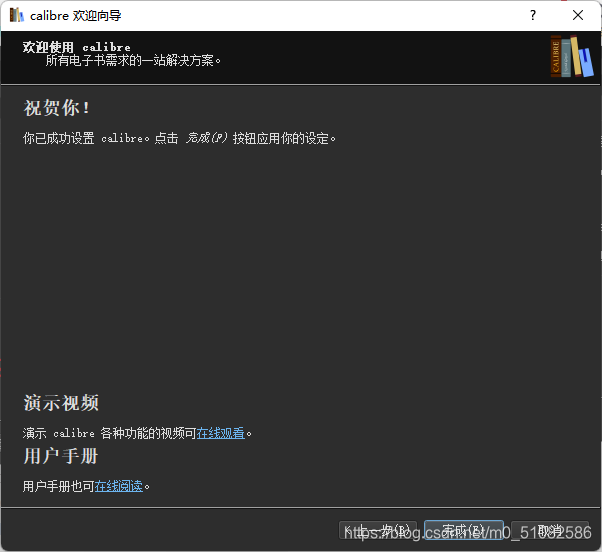Open the 在线观看 demo video link
This screenshot has width=602, height=552.
(220, 433)
